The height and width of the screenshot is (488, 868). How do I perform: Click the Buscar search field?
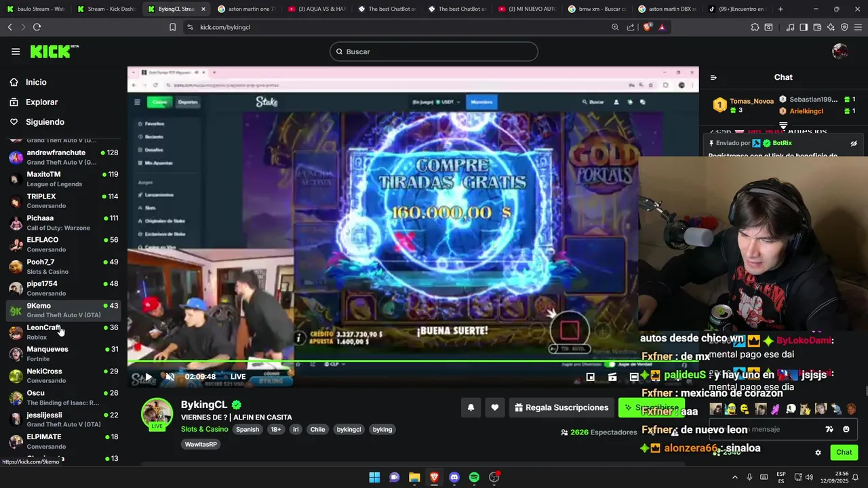pos(434,52)
